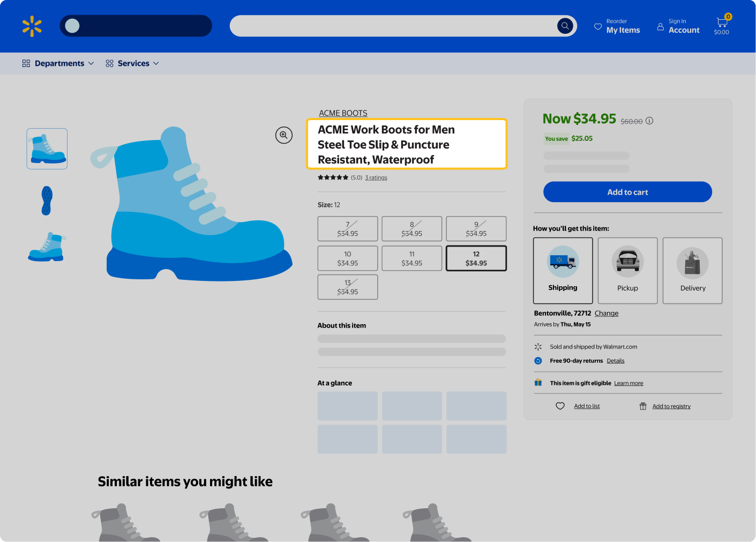Choose Delivery fulfillment option
Image resolution: width=756 pixels, height=542 pixels.
coord(693,271)
